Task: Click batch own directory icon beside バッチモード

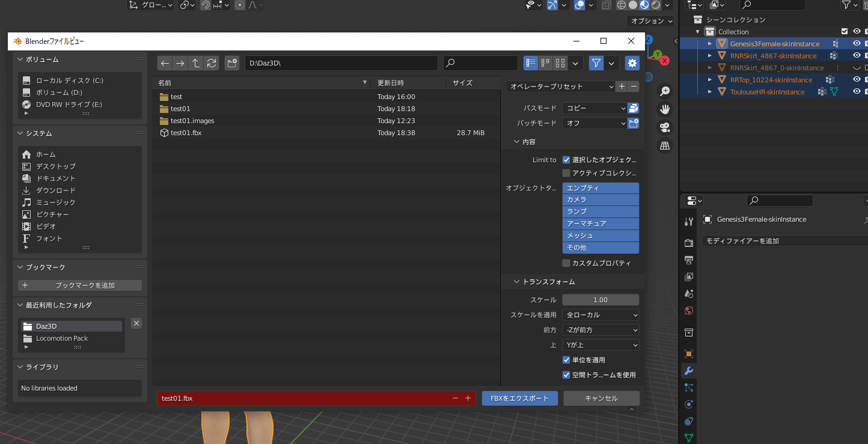Action: (633, 123)
